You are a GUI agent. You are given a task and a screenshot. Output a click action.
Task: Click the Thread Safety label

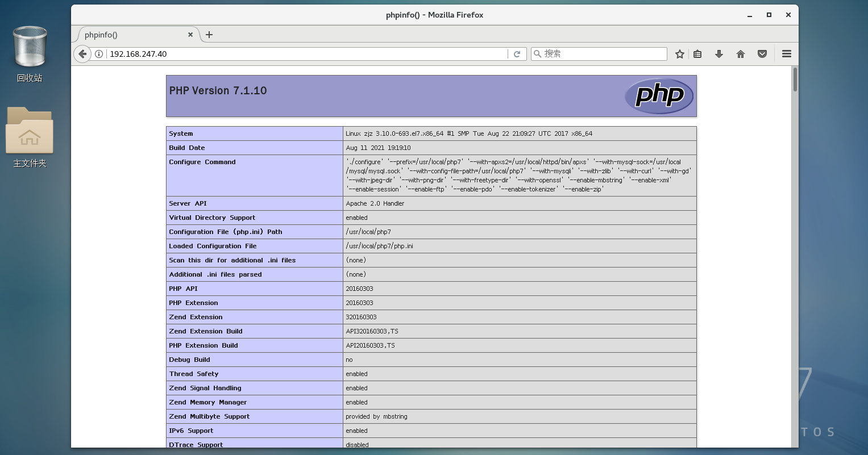(194, 374)
